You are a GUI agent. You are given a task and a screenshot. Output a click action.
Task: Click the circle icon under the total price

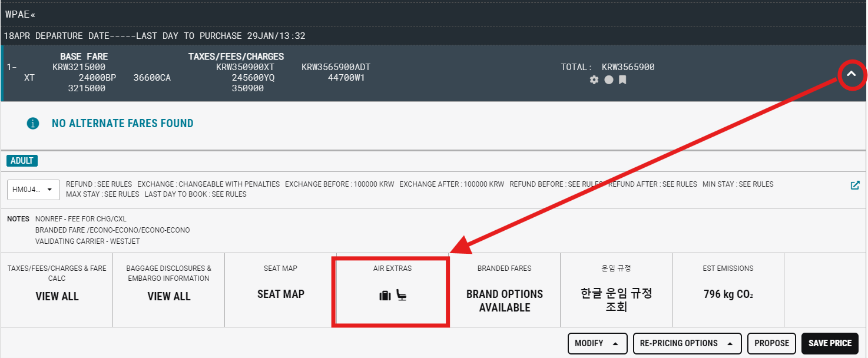(608, 79)
